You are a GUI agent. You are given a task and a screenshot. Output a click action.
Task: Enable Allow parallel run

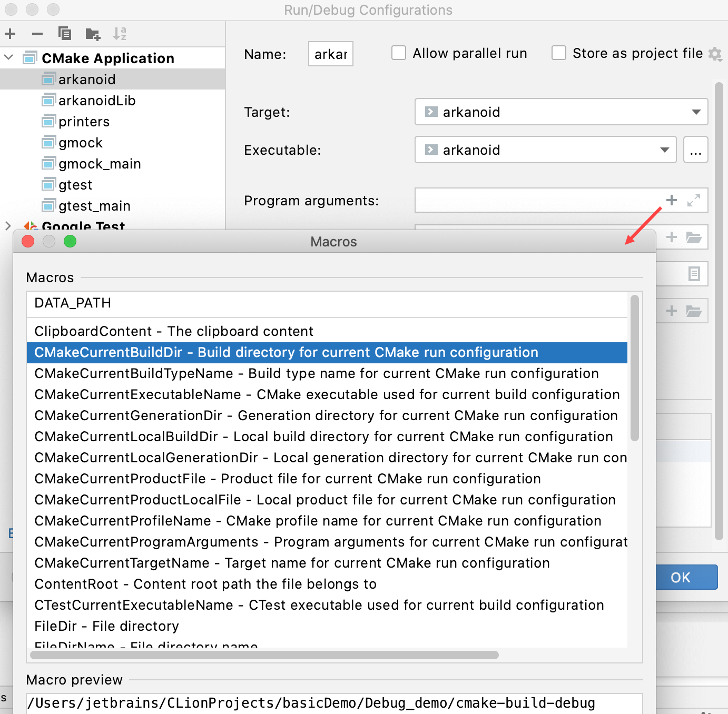click(x=399, y=53)
